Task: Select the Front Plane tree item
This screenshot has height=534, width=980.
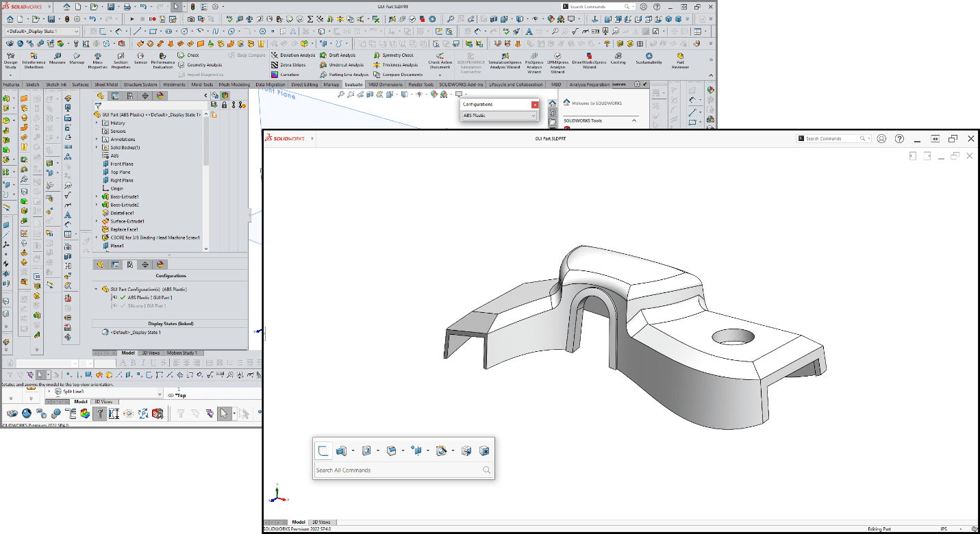Action: point(122,164)
